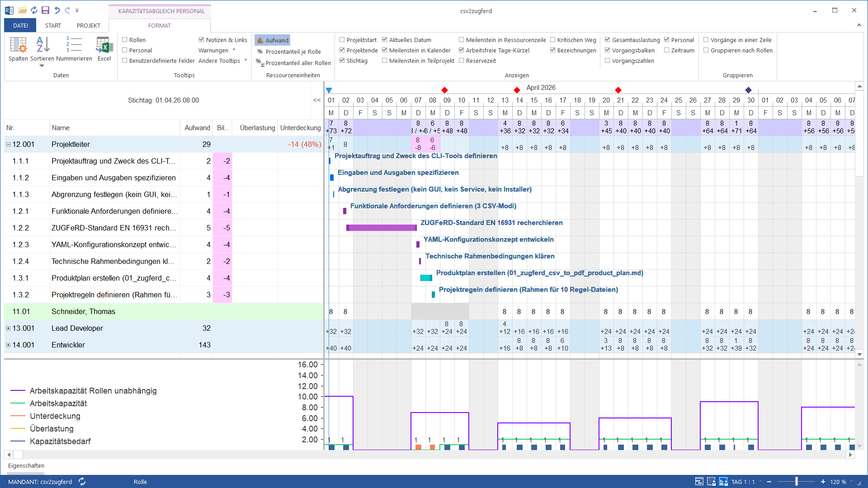The height and width of the screenshot is (488, 868).
Task: Open file with the folder icon
Action: tap(23, 10)
